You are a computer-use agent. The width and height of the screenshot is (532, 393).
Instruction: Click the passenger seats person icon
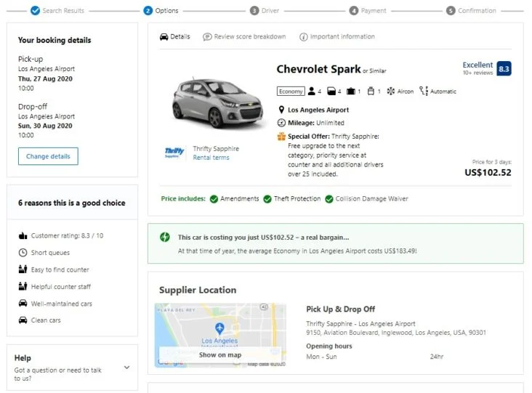coord(312,91)
